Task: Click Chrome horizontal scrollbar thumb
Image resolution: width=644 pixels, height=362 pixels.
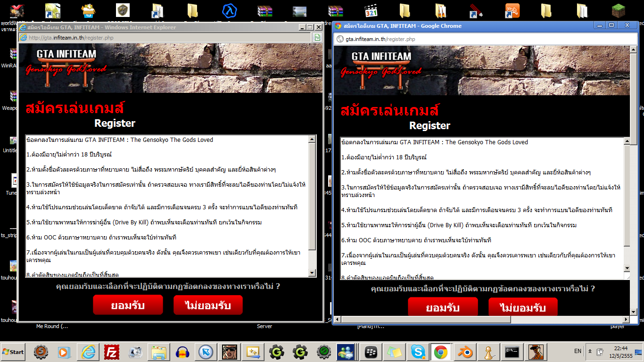Action: [426, 319]
